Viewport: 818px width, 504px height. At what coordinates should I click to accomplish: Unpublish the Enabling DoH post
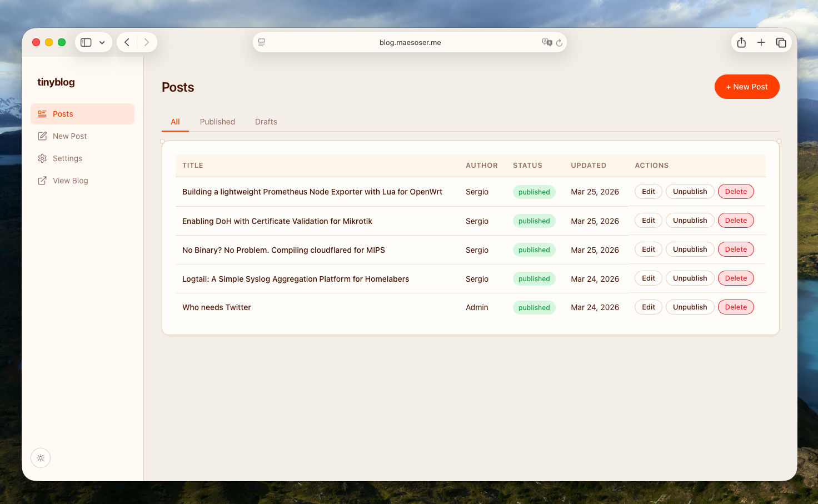tap(690, 221)
